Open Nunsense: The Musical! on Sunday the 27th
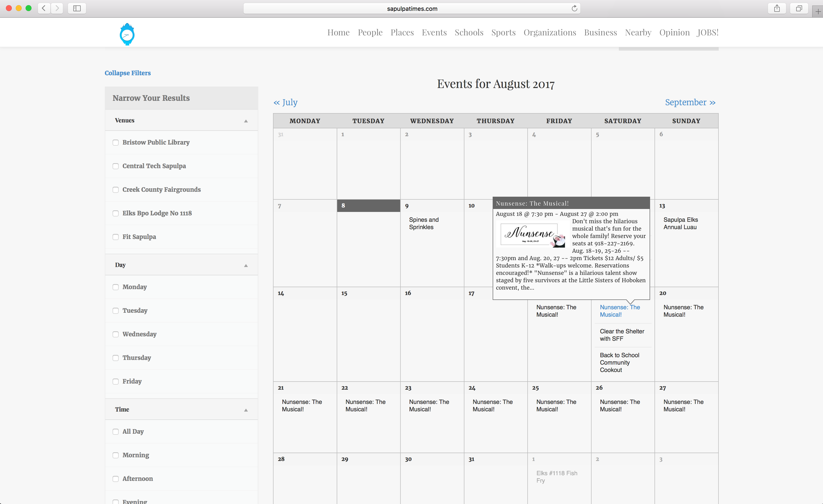The height and width of the screenshot is (504, 823). point(683,406)
